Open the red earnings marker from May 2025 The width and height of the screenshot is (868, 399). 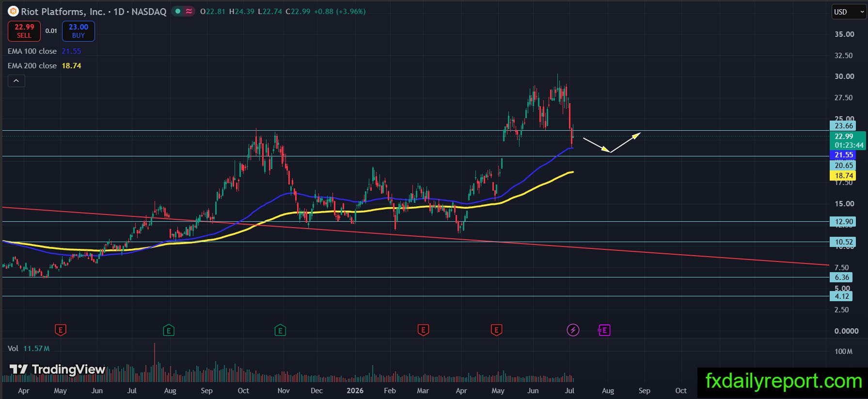click(x=60, y=330)
